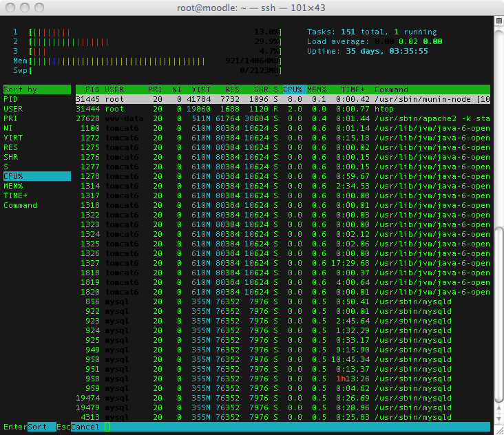
Task: Choose Command in the Sort by list
Action: tap(20, 205)
